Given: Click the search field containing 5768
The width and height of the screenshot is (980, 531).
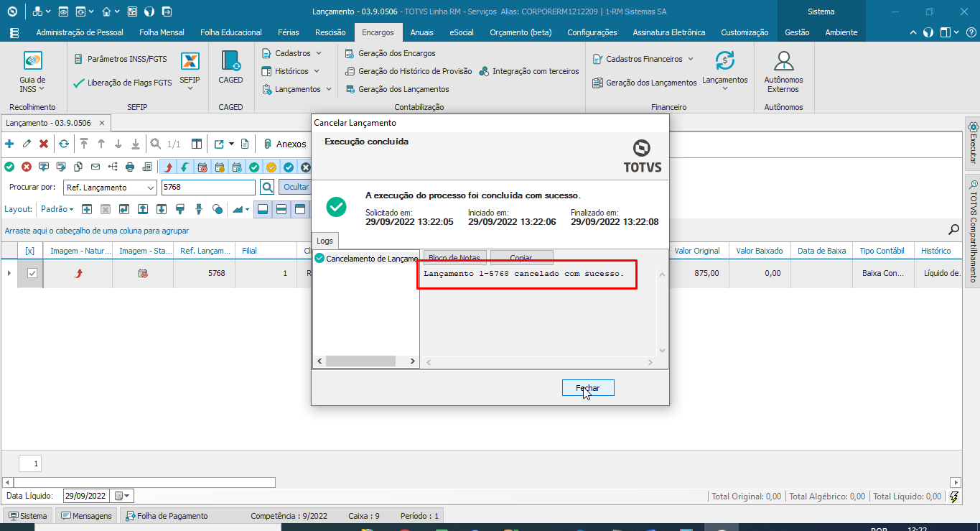Looking at the screenshot, I should click(x=207, y=188).
